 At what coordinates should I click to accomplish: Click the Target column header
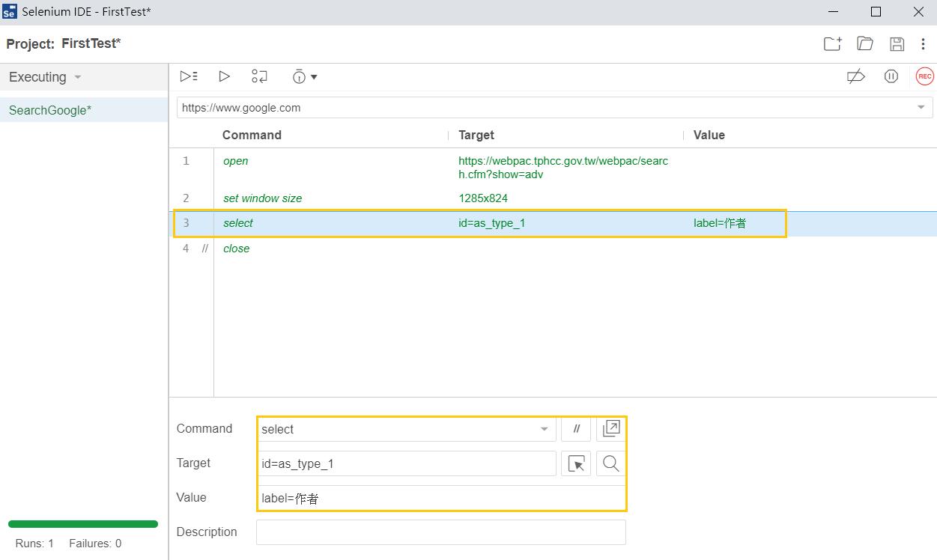[x=476, y=135]
